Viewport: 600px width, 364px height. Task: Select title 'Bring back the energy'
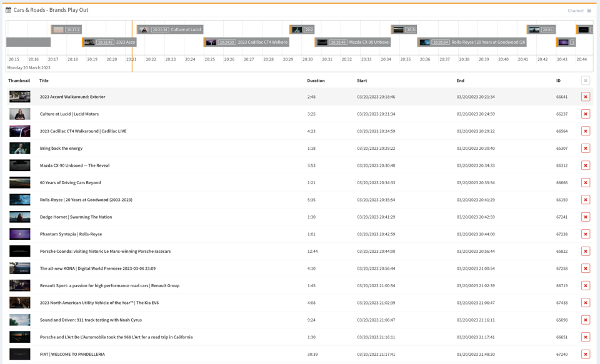click(x=61, y=149)
